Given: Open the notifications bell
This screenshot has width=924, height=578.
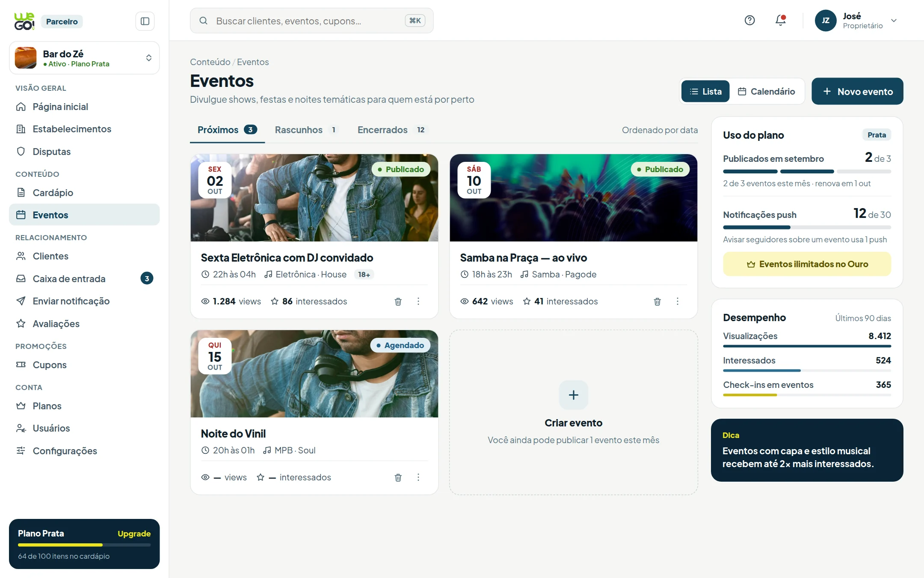Looking at the screenshot, I should tap(781, 20).
